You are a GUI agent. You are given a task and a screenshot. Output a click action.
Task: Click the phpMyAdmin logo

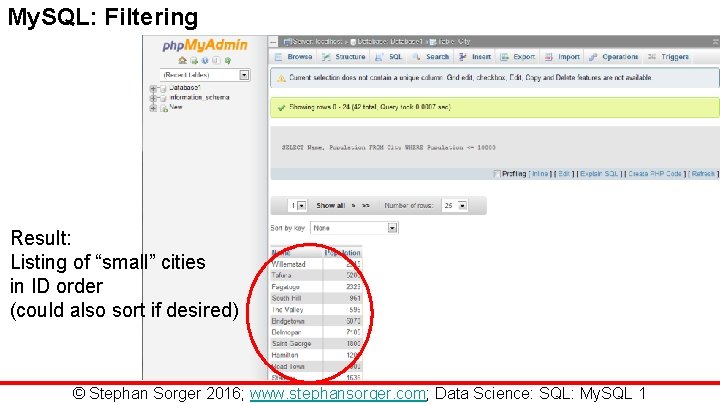(x=205, y=45)
